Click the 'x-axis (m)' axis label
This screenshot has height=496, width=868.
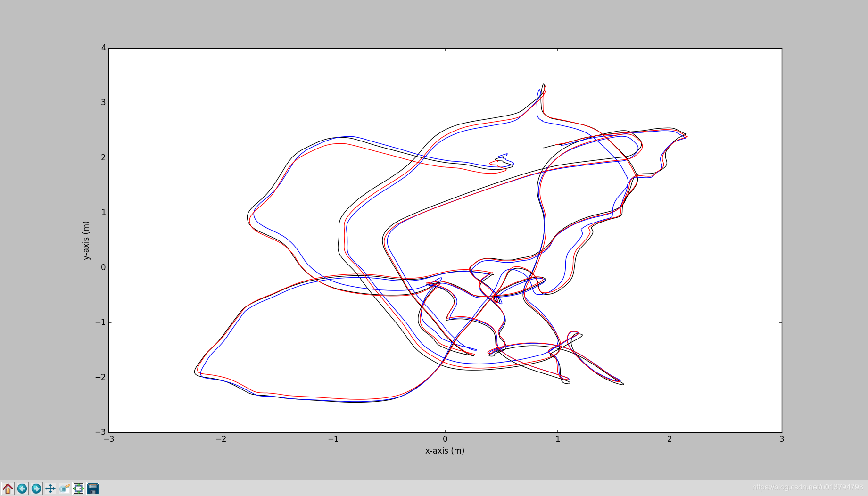click(445, 451)
